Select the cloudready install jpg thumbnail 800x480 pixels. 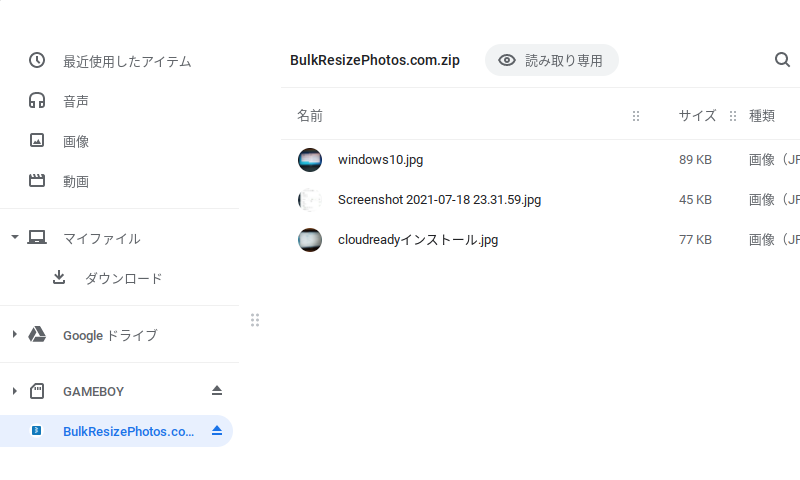[x=310, y=240]
